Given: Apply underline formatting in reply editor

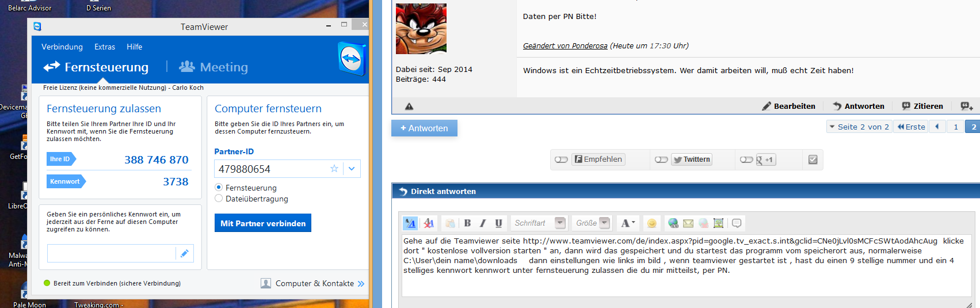Looking at the screenshot, I should point(498,223).
